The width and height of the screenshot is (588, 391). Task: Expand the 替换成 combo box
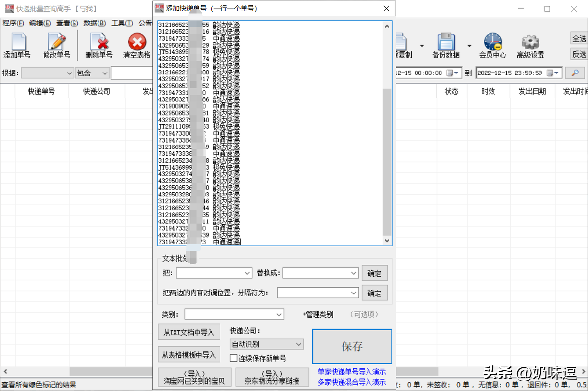coord(354,273)
